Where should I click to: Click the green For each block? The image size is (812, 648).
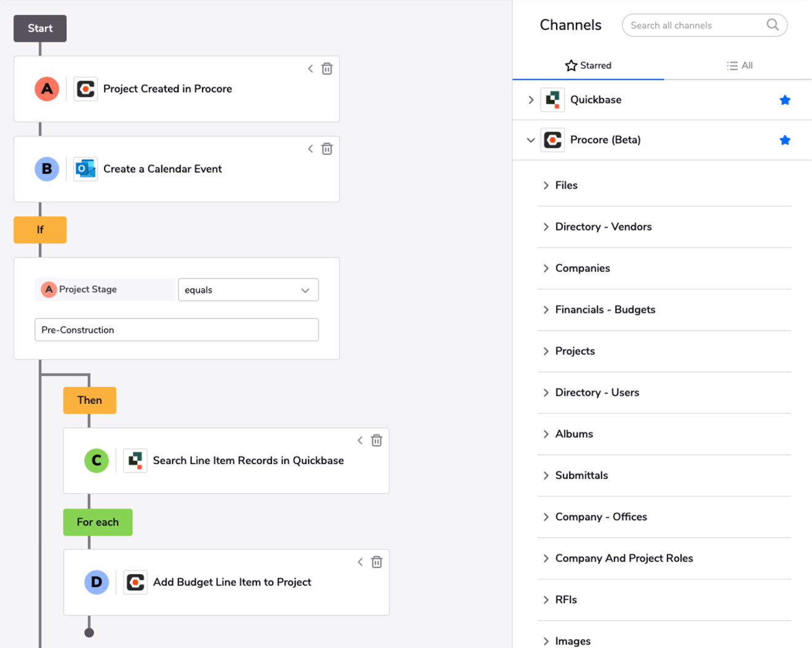click(x=98, y=522)
